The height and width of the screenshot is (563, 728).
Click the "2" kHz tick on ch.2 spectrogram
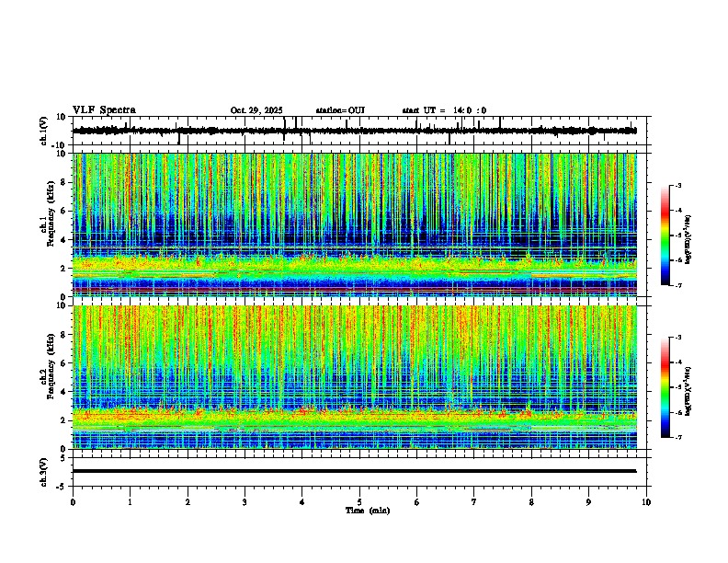point(64,420)
